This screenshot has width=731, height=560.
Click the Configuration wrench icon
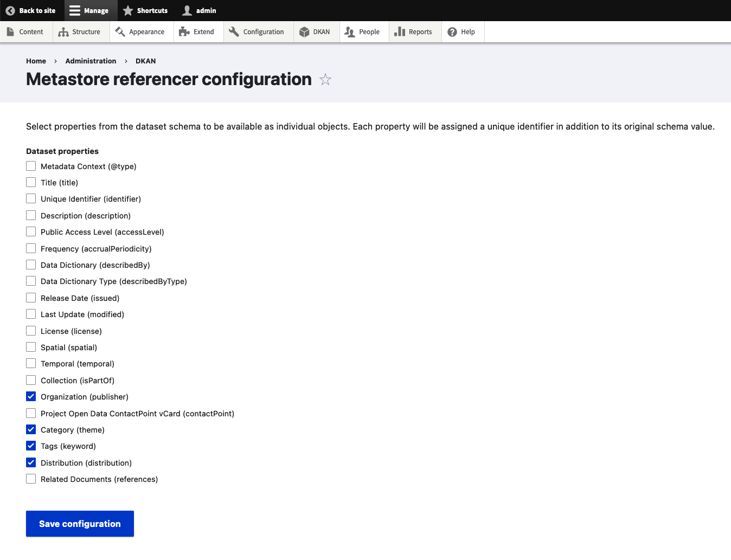coord(234,31)
